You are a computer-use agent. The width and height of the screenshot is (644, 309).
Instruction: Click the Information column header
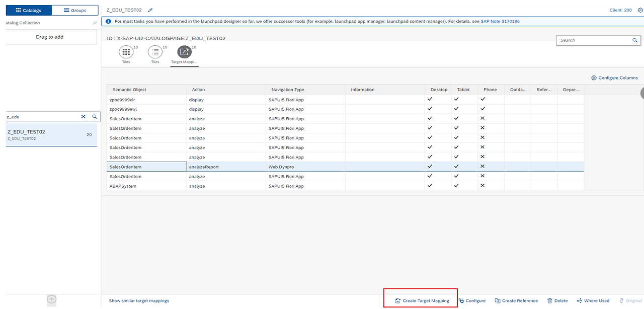click(385, 90)
